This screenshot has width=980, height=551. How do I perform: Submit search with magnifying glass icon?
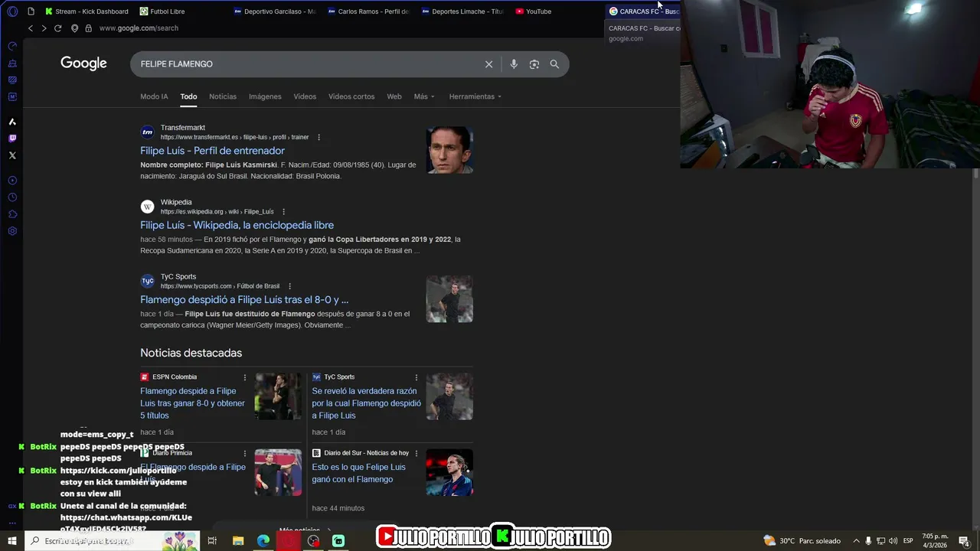point(554,64)
